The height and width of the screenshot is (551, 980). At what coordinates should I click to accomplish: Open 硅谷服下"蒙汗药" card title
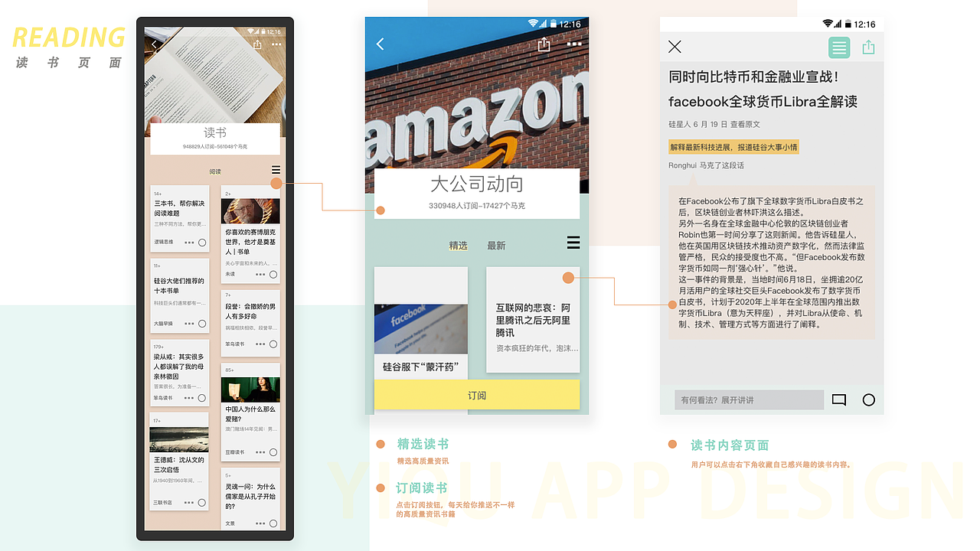click(x=419, y=367)
